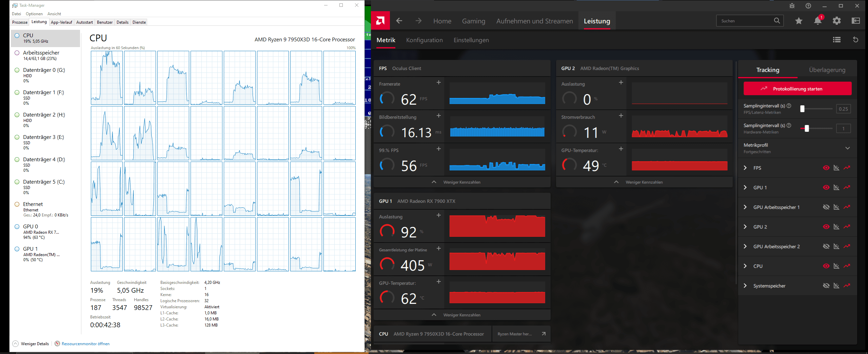
Task: Hide CPU metrics using the eye icon
Action: tap(826, 266)
